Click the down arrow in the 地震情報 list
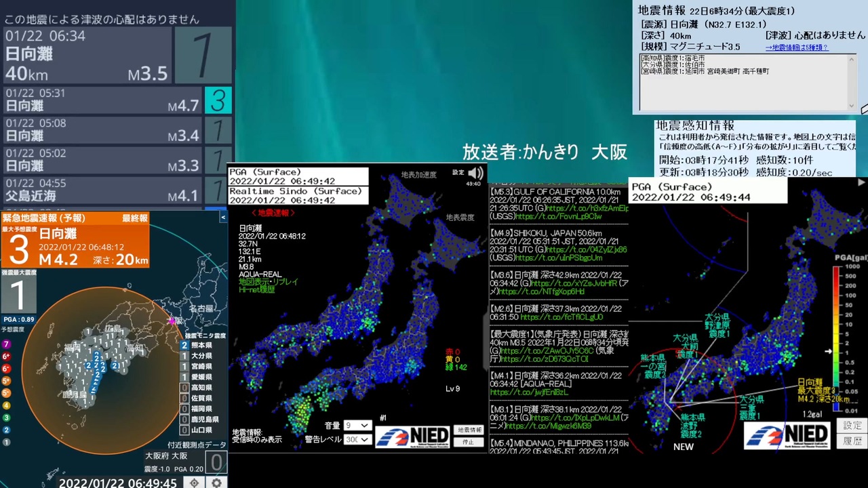This screenshot has width=868, height=488. click(852, 105)
